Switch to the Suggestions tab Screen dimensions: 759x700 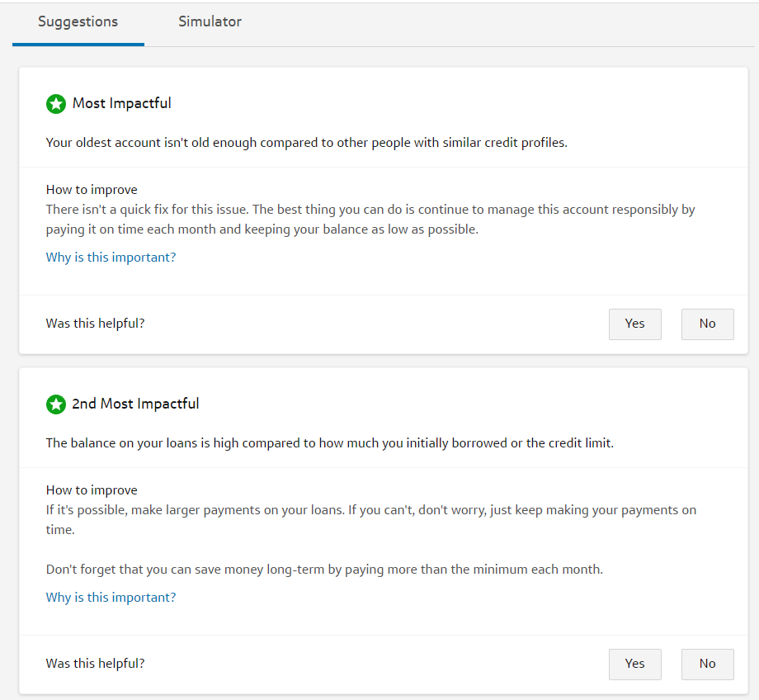click(78, 22)
